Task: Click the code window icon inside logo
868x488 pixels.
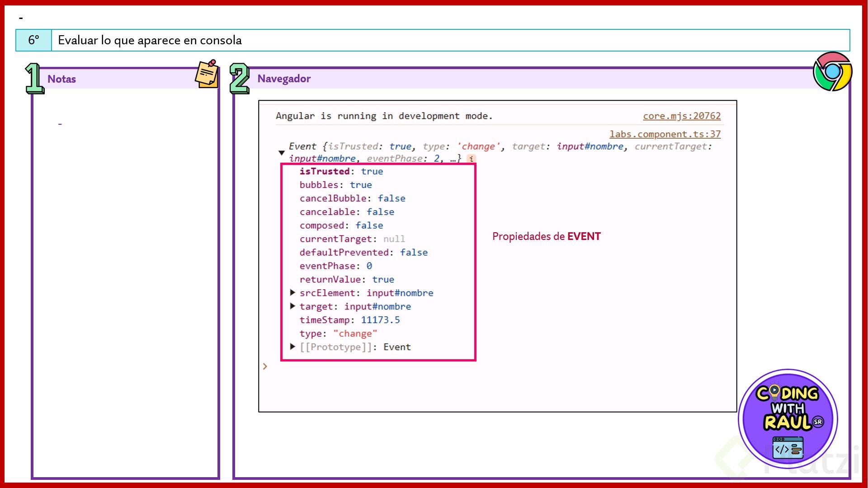Action: coord(788,447)
